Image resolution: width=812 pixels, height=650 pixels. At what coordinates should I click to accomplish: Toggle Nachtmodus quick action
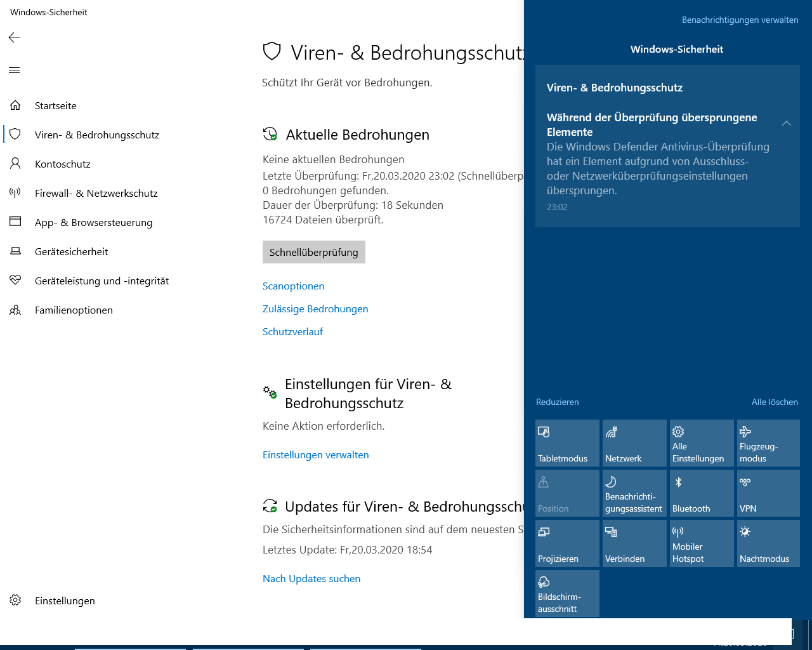pos(768,543)
